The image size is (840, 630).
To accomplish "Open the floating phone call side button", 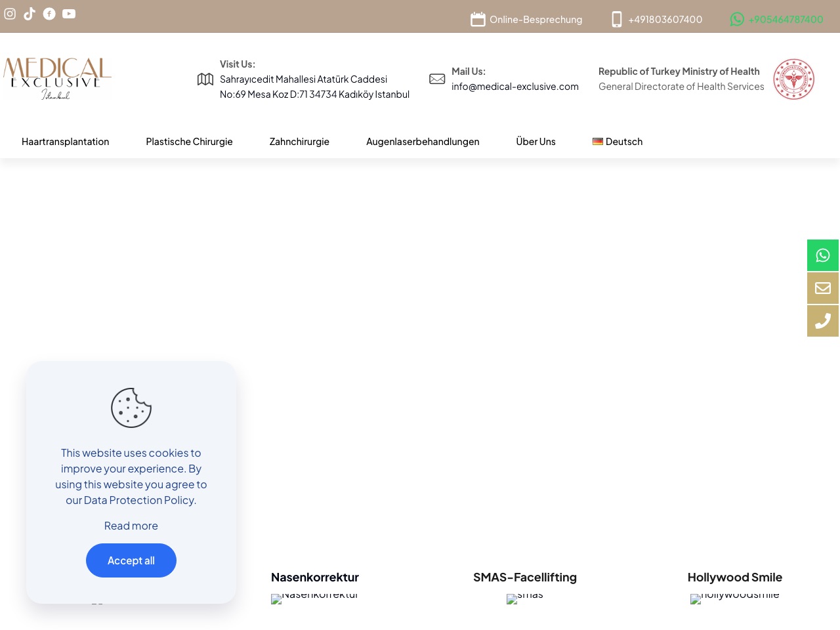I will tap(823, 321).
